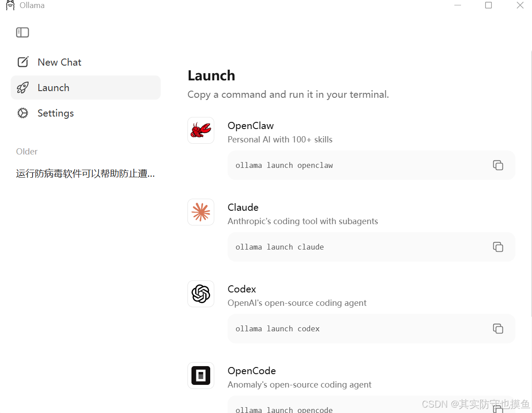Click the Codex OpenAI logo icon

point(201,294)
